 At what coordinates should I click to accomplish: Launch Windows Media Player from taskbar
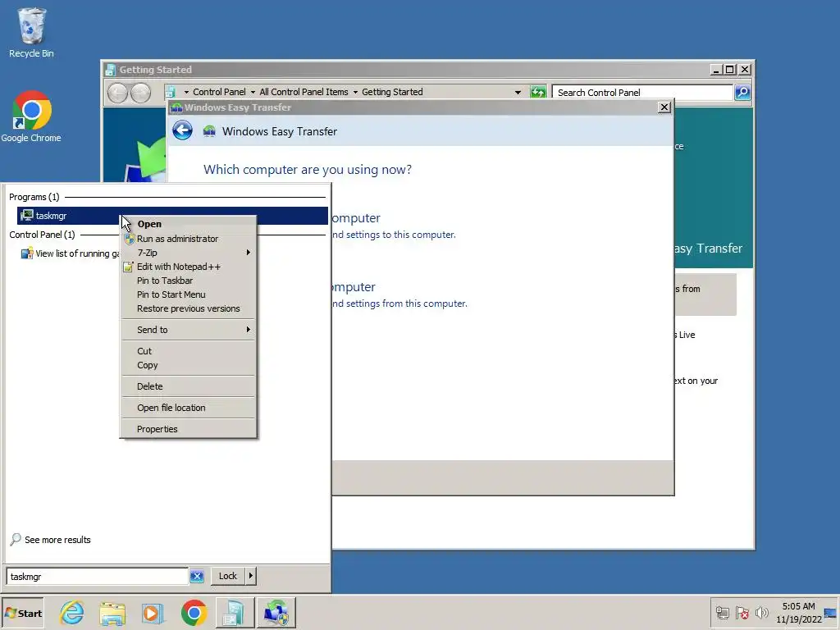coord(153,613)
